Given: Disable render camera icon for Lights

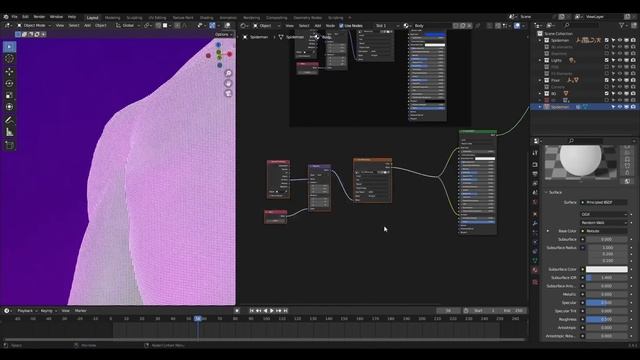Looking at the screenshot, I should [633, 60].
